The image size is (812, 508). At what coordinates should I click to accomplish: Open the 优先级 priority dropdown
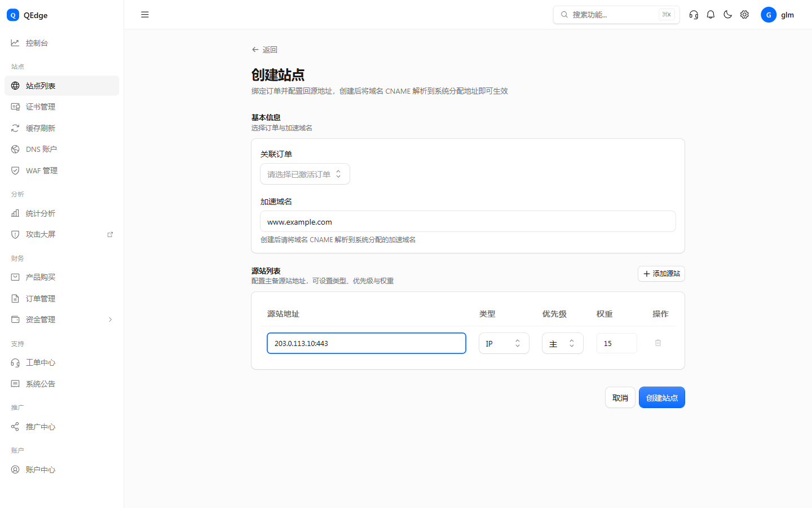(x=563, y=343)
